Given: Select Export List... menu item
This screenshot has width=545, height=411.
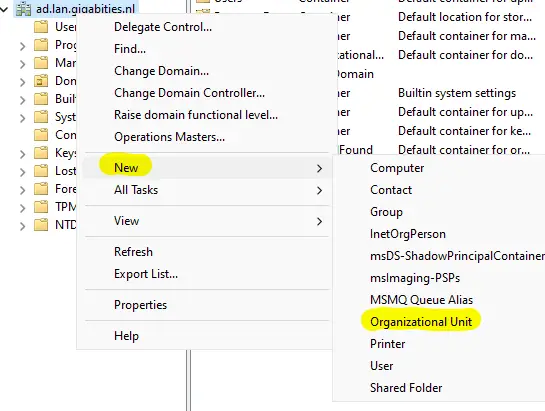Looking at the screenshot, I should point(146,274).
